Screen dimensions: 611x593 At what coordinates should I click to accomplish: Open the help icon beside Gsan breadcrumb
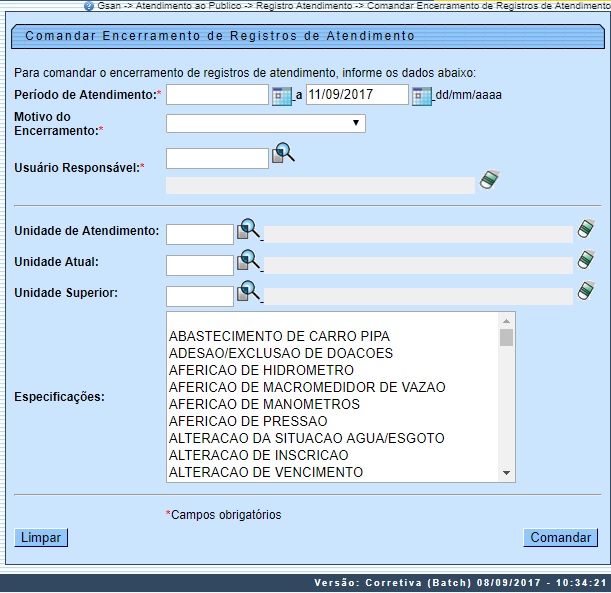89,6
